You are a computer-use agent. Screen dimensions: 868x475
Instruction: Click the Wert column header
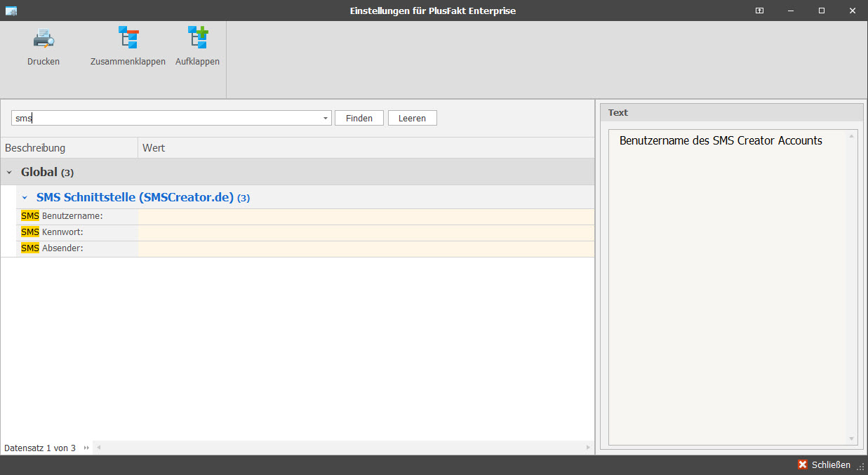click(x=366, y=148)
